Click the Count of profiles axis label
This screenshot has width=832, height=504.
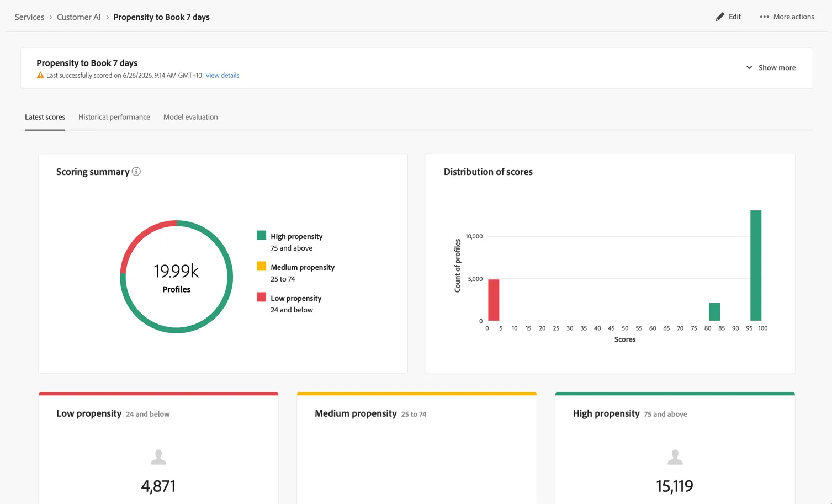coord(457,266)
